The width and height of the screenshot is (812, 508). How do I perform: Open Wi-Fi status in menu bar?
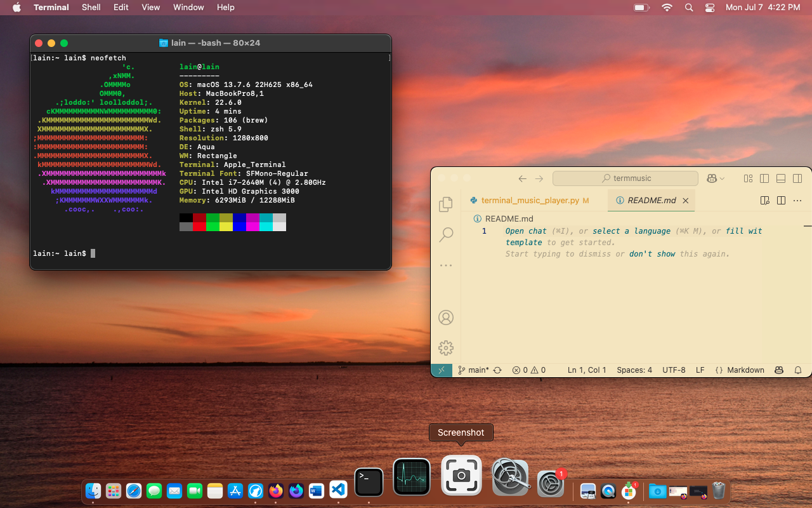pos(667,8)
